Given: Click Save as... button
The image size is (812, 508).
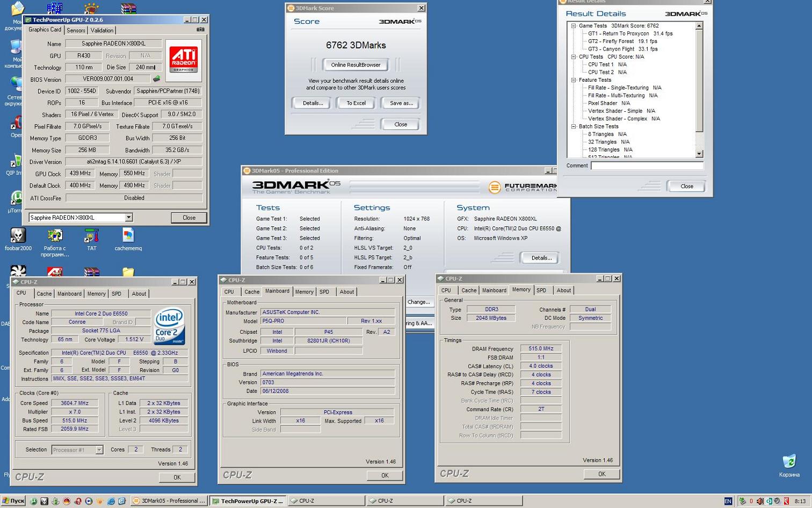Looking at the screenshot, I should [x=401, y=103].
